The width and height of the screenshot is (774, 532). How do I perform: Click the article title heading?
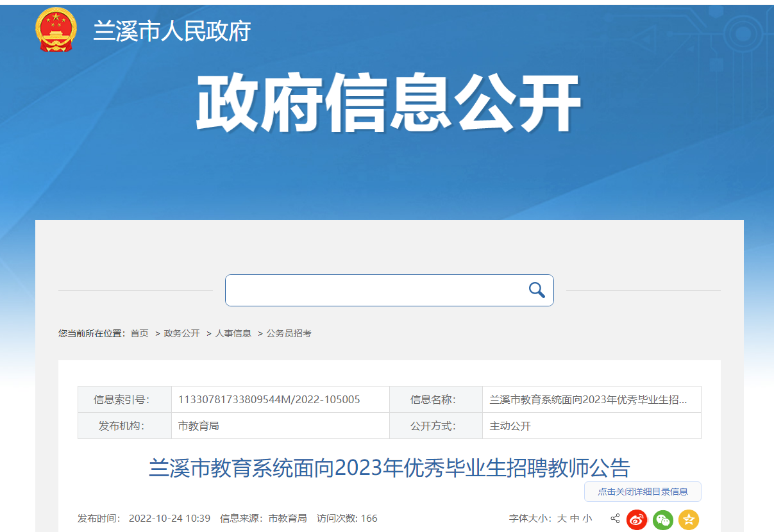click(389, 468)
